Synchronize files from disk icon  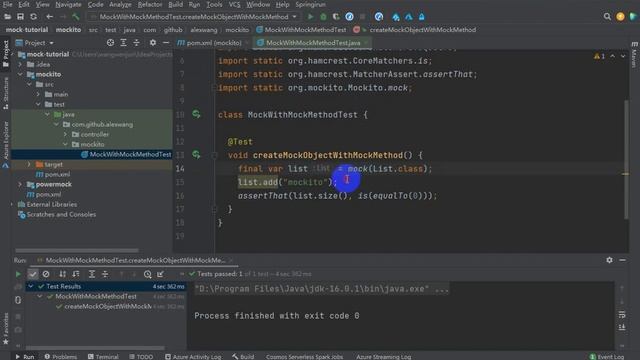tap(33, 17)
